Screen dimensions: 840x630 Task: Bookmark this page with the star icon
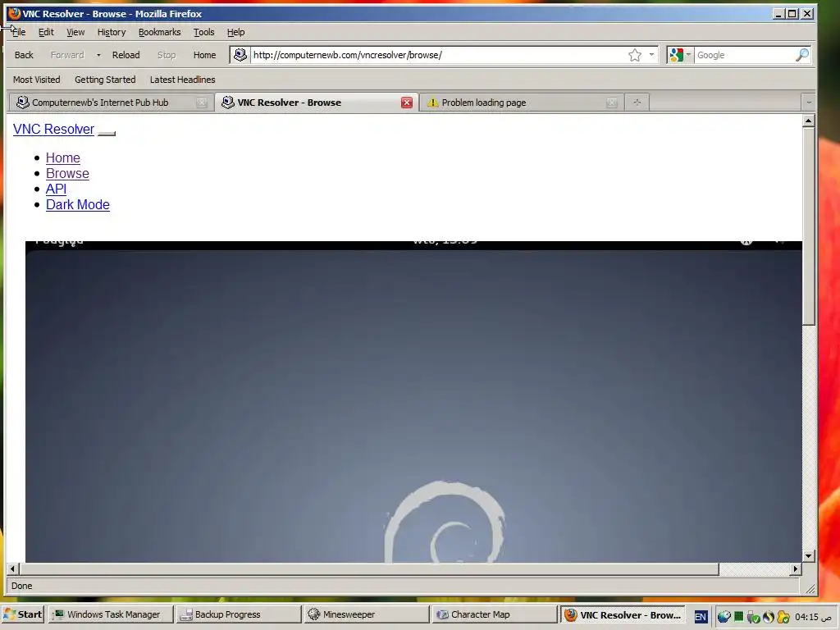[x=635, y=55]
